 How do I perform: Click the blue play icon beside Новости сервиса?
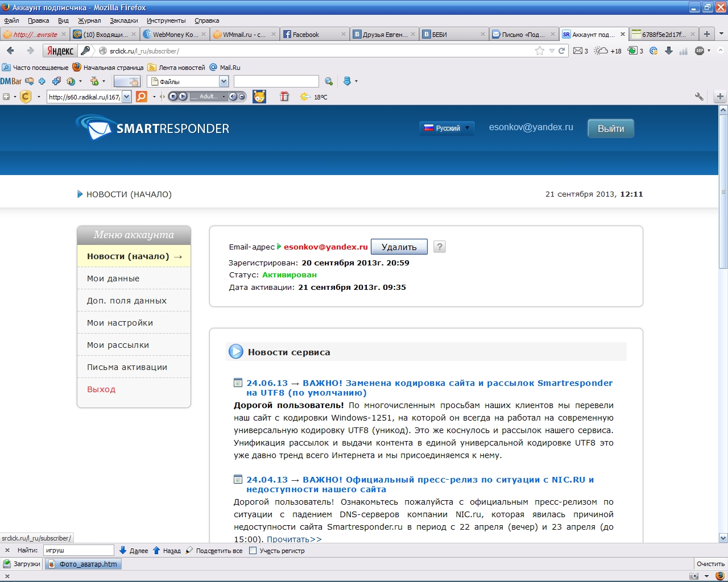click(x=236, y=352)
